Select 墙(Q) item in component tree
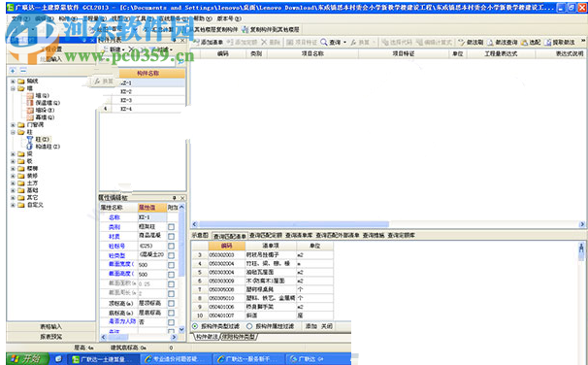Viewport: 588px width, 365px height. click(x=42, y=96)
